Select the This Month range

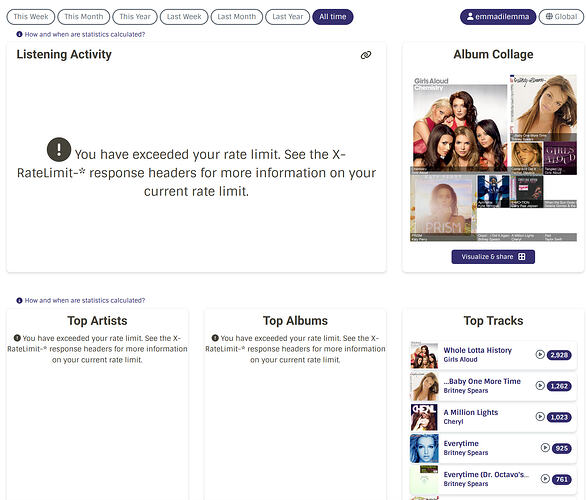[x=83, y=17]
